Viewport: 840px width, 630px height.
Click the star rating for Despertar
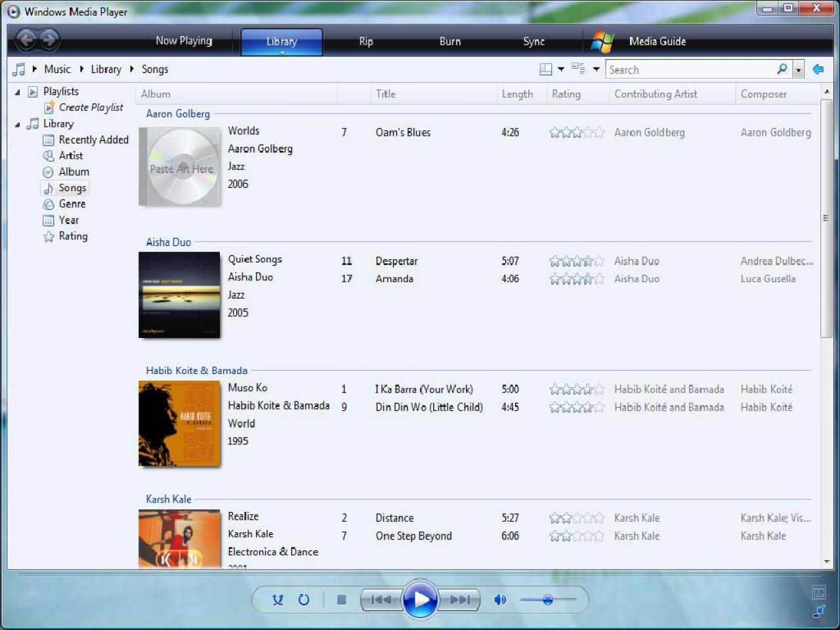click(577, 261)
